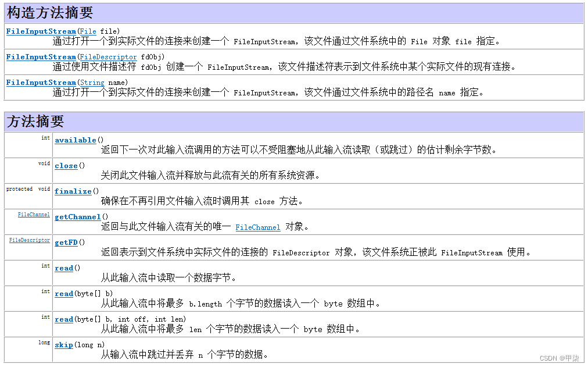
Task: Open the skip(long n) method documentation
Action: 64,344
